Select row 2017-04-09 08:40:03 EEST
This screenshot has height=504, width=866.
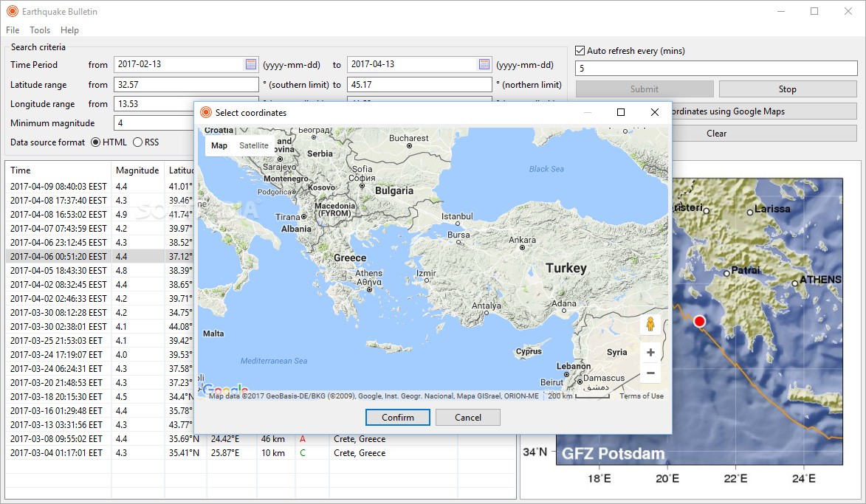point(100,187)
